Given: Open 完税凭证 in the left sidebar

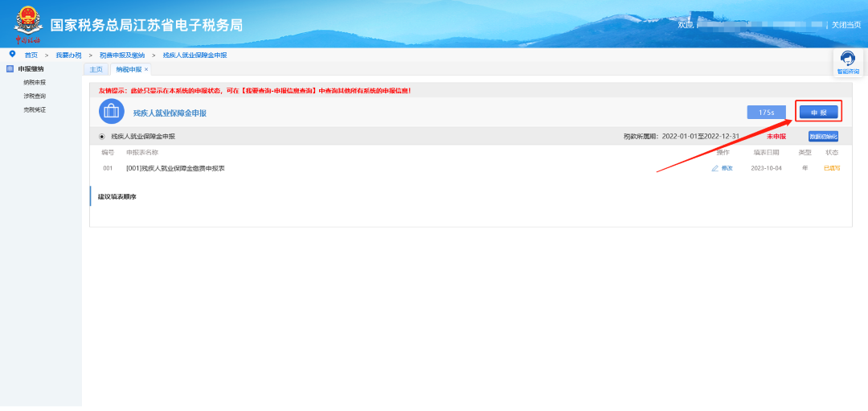Looking at the screenshot, I should point(35,109).
